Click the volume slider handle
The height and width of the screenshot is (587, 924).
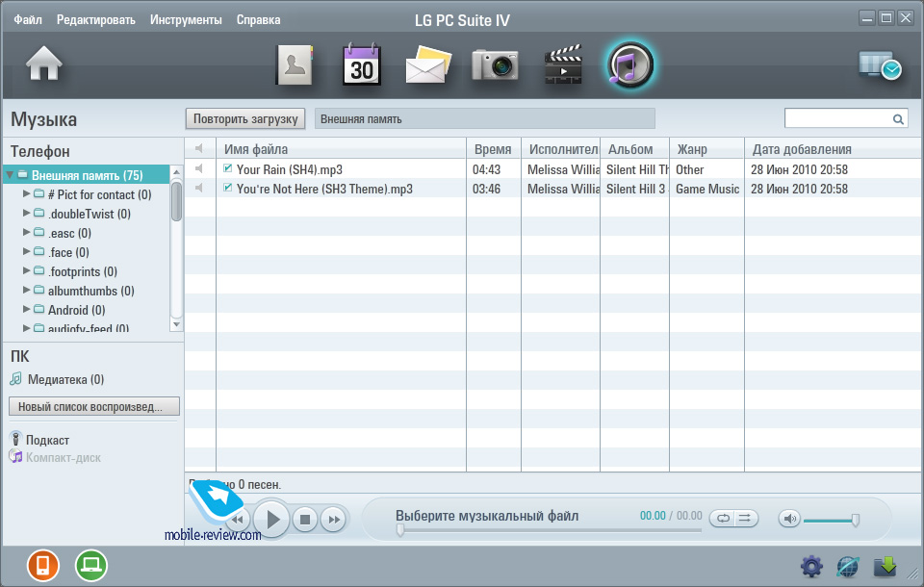855,520
